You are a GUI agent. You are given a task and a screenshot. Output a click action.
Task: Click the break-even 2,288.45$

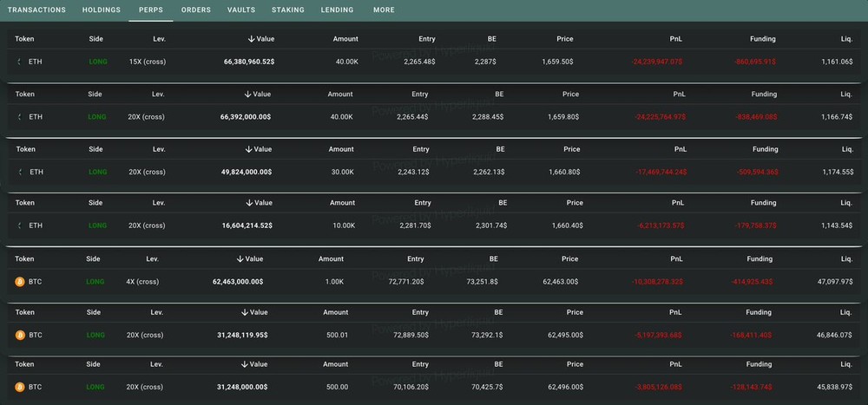click(488, 117)
